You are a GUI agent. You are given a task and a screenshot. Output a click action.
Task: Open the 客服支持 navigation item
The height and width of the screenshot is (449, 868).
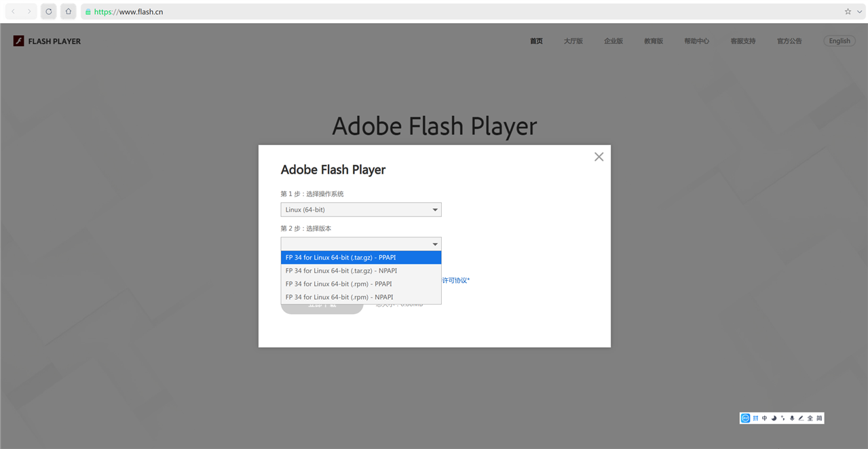tap(743, 41)
